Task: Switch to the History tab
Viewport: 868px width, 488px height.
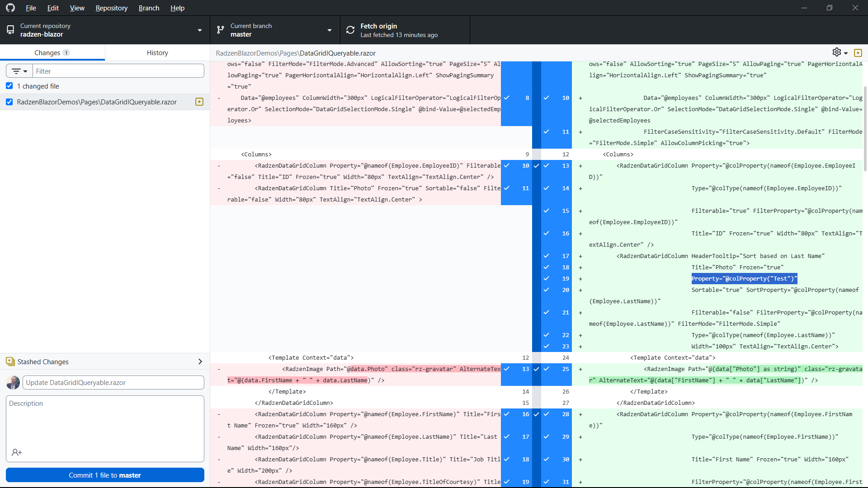Action: coord(157,52)
